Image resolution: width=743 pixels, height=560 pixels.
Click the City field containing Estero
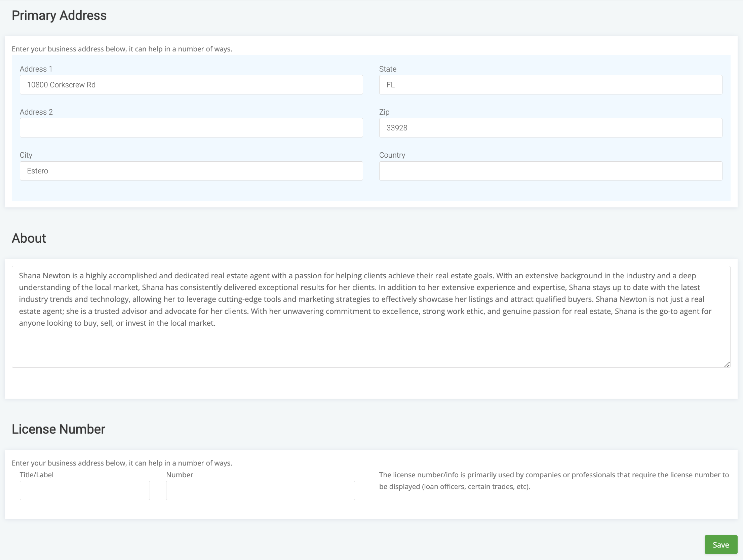click(x=191, y=171)
